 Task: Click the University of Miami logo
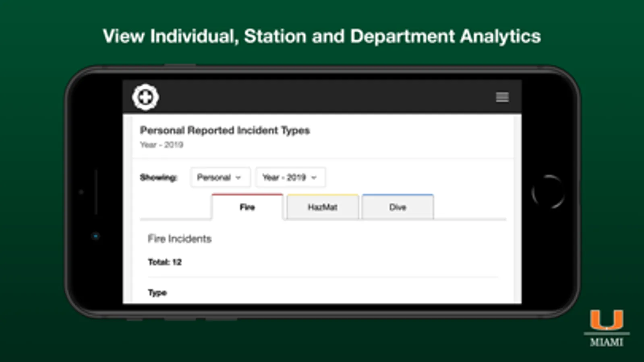607,328
